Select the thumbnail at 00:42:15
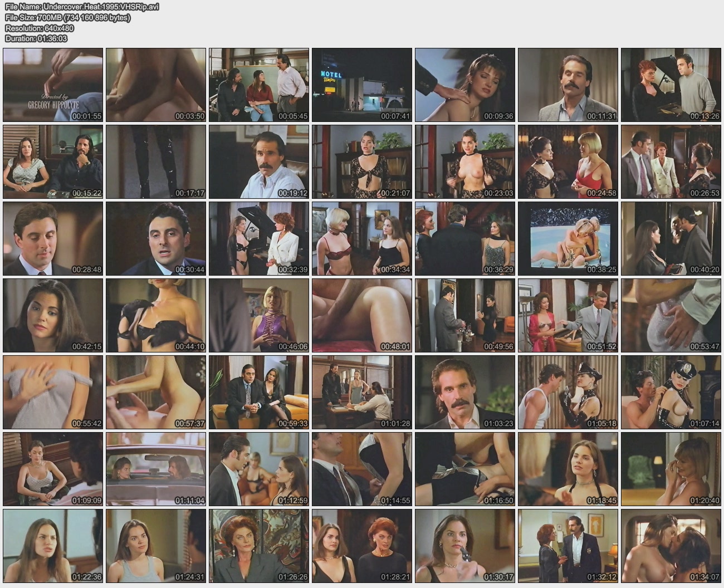The height and width of the screenshot is (588, 724). pos(53,315)
